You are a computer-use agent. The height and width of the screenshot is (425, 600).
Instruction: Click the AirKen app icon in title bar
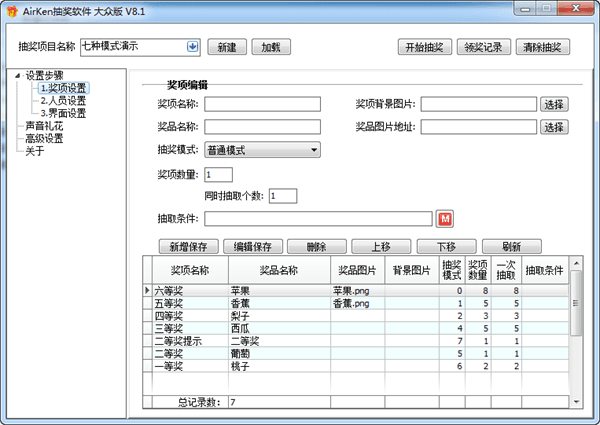pyautogui.click(x=11, y=11)
